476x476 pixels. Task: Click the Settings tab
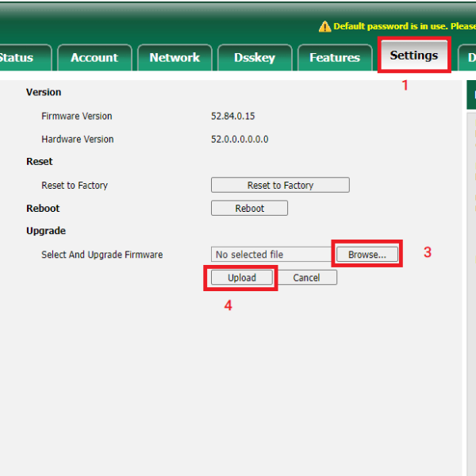point(413,56)
